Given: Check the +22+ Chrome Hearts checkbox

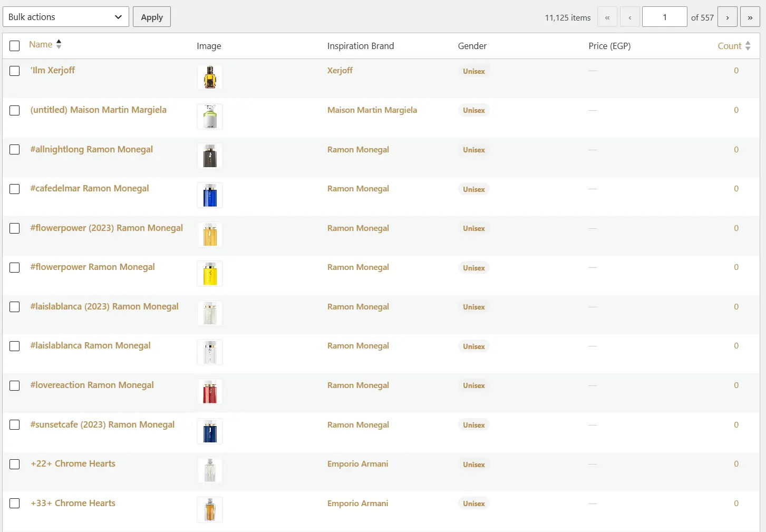Looking at the screenshot, I should click(15, 464).
